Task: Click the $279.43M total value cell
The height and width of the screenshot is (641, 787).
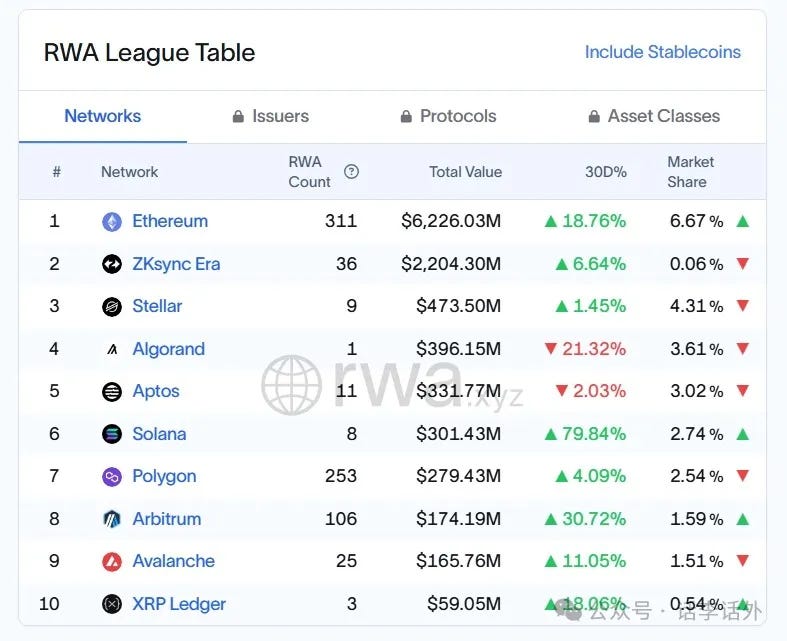Action: click(x=458, y=476)
